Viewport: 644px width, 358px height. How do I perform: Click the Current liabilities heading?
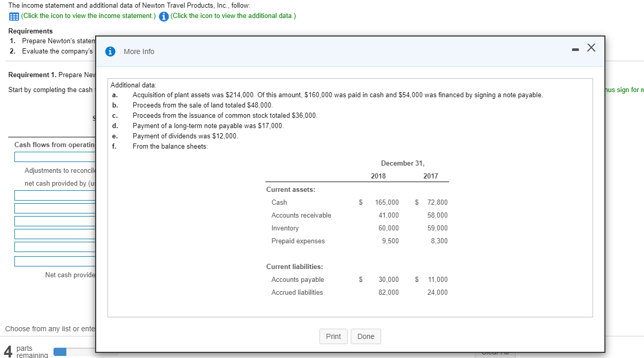(x=295, y=267)
